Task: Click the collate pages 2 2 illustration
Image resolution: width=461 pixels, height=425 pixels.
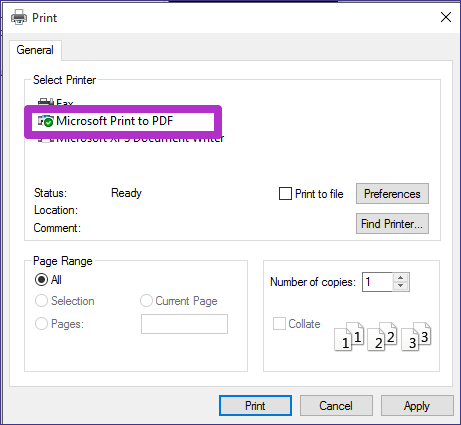Action: pyautogui.click(x=382, y=336)
